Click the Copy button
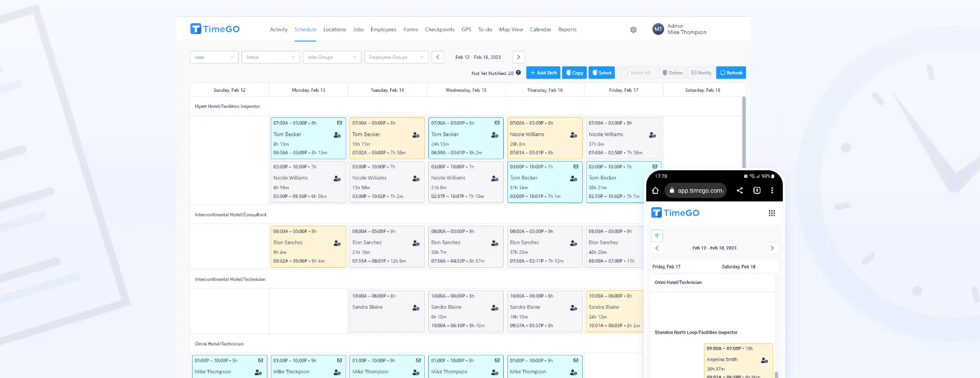This screenshot has height=378, width=980. click(x=574, y=73)
